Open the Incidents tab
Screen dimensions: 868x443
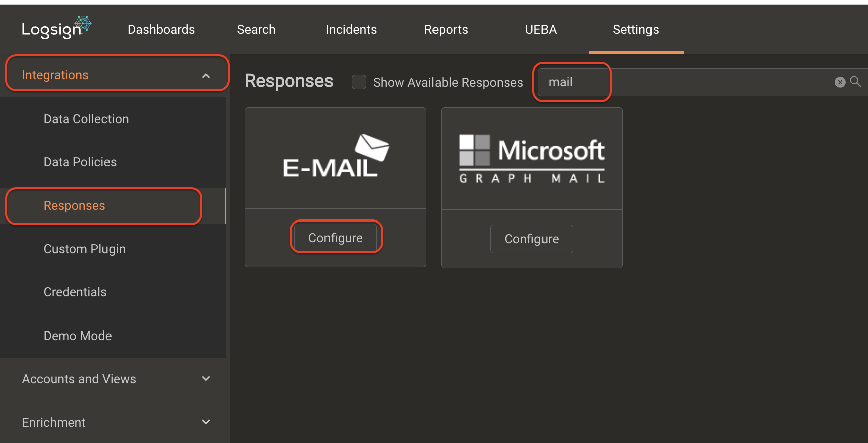[351, 30]
